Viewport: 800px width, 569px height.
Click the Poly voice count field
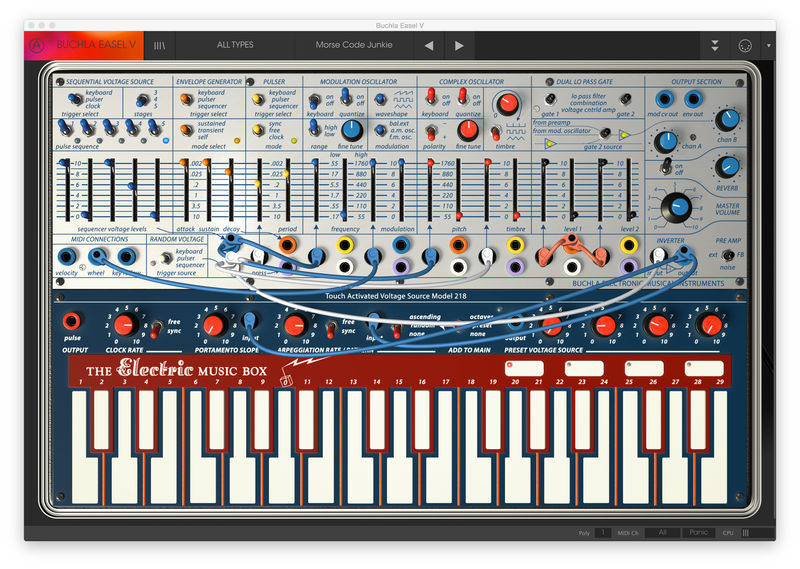pyautogui.click(x=603, y=532)
